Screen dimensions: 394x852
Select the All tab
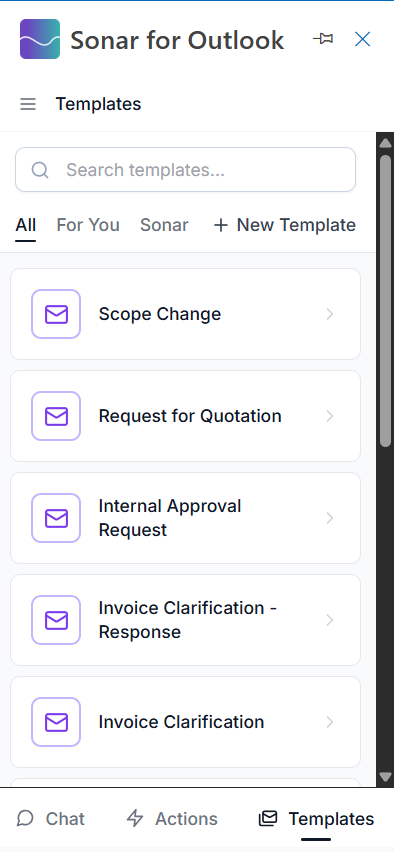click(x=26, y=225)
